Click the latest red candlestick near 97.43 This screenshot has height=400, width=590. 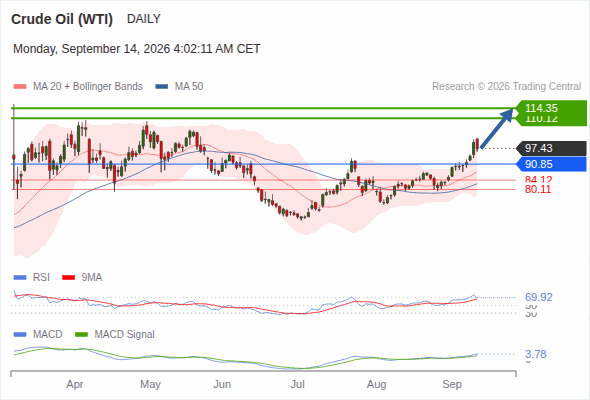pos(477,144)
